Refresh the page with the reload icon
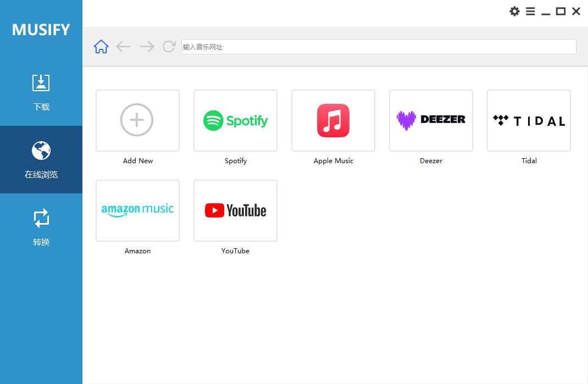The image size is (588, 384). pos(168,47)
